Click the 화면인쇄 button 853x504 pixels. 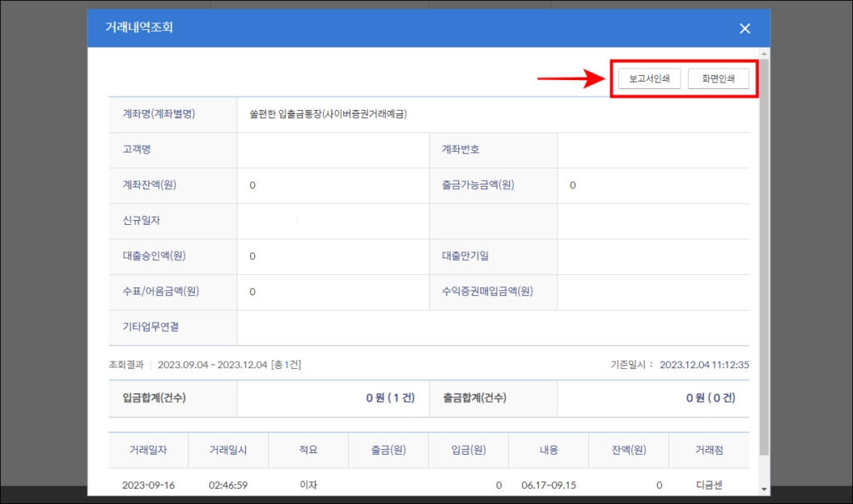pyautogui.click(x=718, y=79)
